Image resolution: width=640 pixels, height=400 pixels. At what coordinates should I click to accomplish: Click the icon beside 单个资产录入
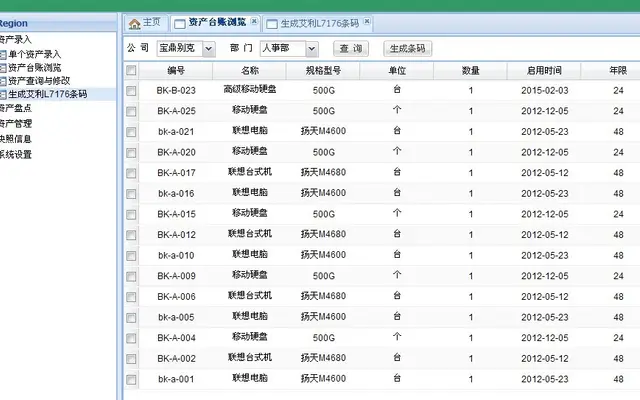pos(3,54)
